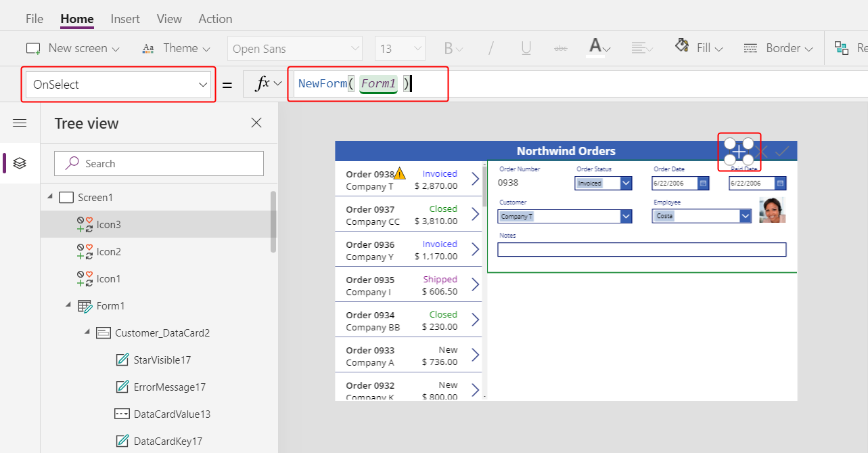Click the Italic formatting icon
The width and height of the screenshot is (868, 453).
coord(491,48)
